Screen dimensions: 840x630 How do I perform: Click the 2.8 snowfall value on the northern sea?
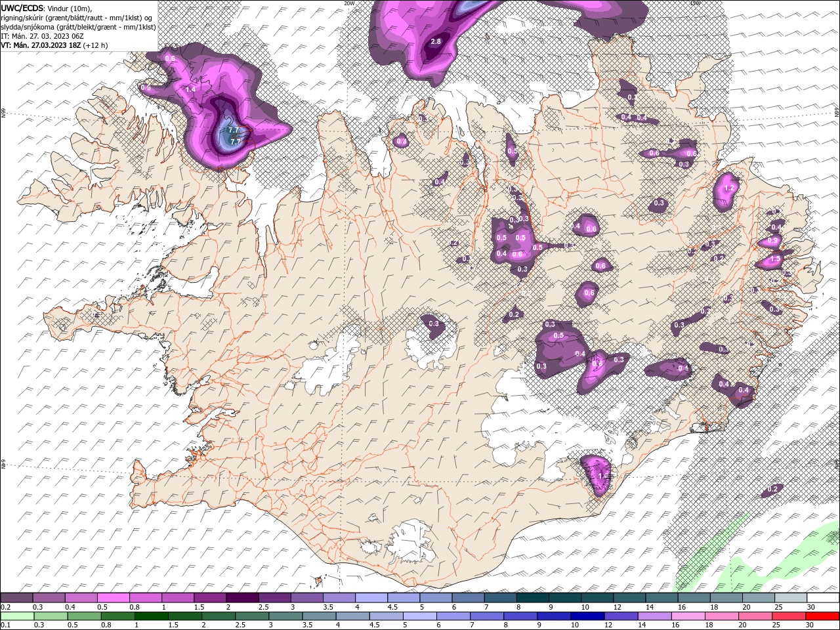(x=436, y=41)
